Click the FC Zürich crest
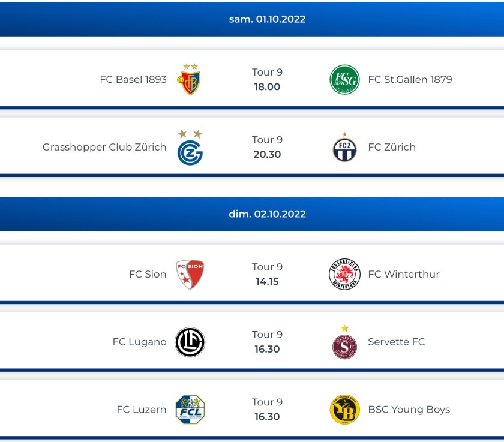 point(344,149)
